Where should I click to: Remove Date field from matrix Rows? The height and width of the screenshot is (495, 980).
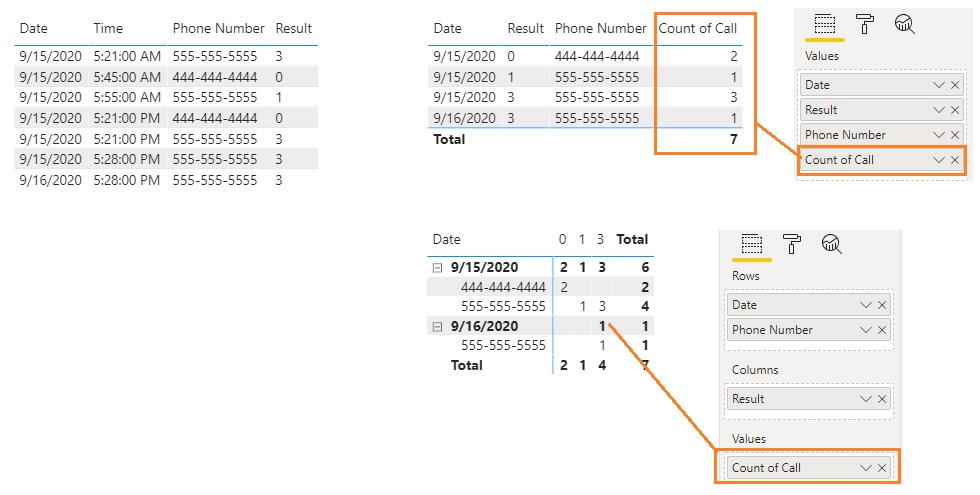[882, 305]
